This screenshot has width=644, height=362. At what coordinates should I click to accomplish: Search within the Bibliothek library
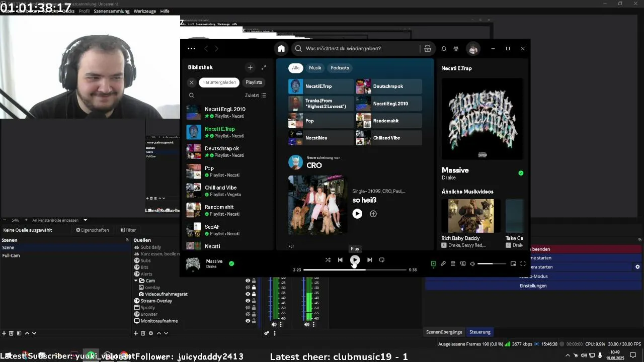192,95
